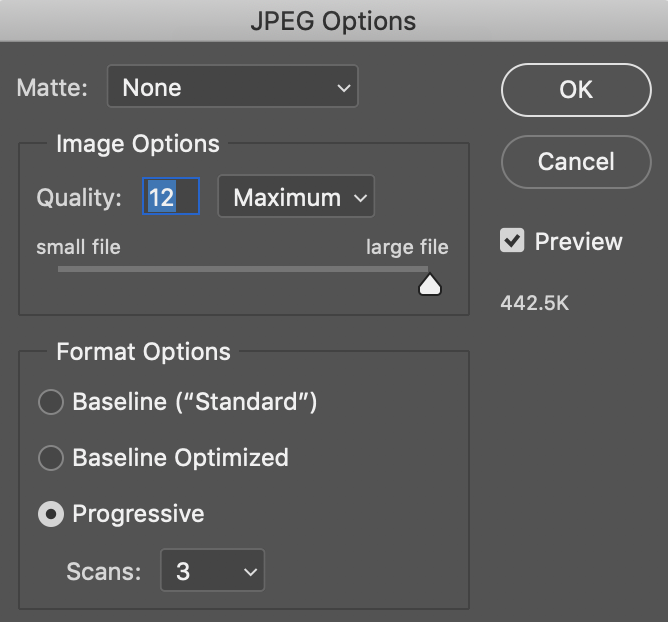Open the Matte dropdown set to None
The width and height of the screenshot is (668, 622).
point(233,86)
